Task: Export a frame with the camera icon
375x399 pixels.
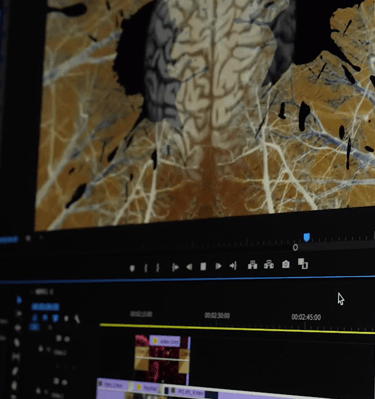Action: click(x=286, y=264)
